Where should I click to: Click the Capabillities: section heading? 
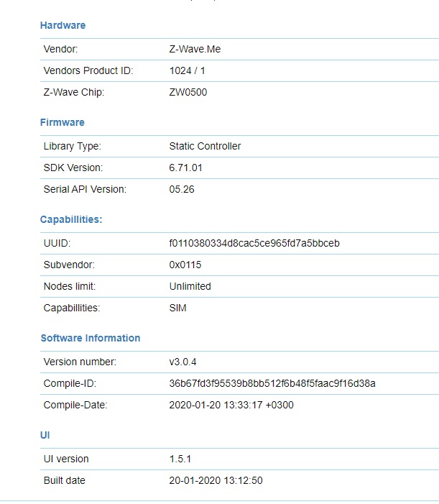(71, 219)
